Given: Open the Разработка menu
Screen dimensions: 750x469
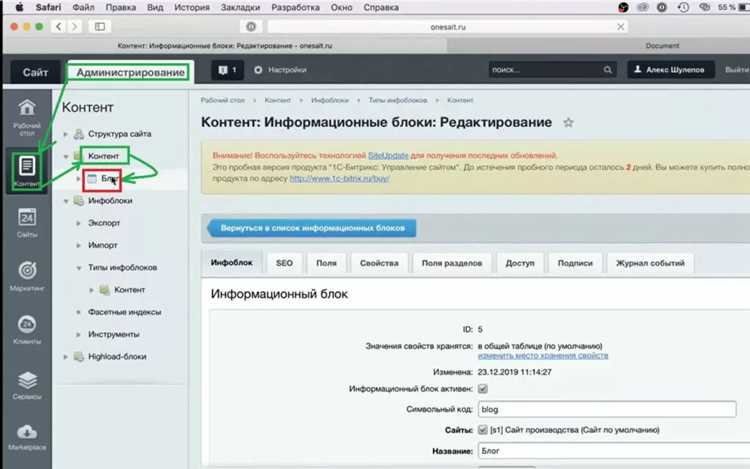Looking at the screenshot, I should 295,7.
